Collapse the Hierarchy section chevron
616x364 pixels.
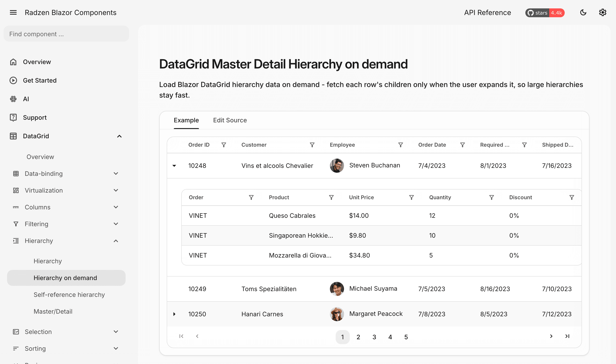coord(116,241)
